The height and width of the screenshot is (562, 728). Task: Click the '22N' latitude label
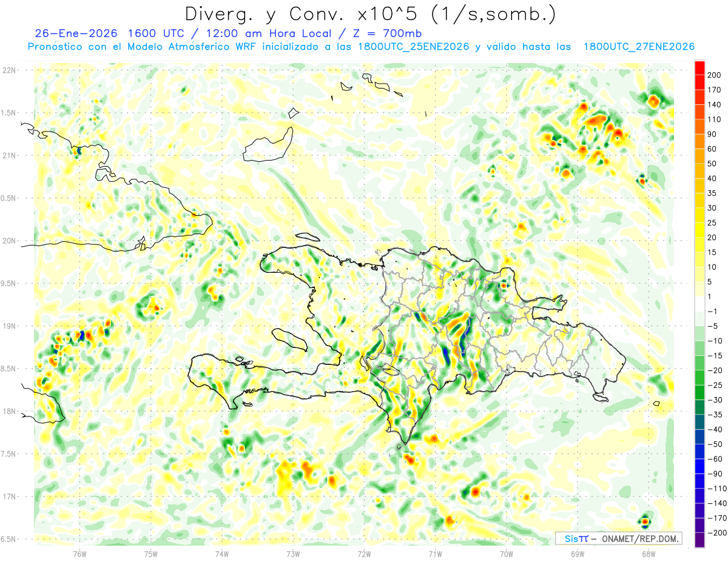[x=9, y=70]
